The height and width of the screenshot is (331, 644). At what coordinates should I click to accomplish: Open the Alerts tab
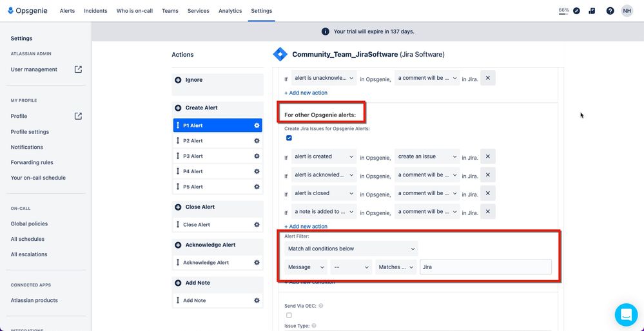67,11
